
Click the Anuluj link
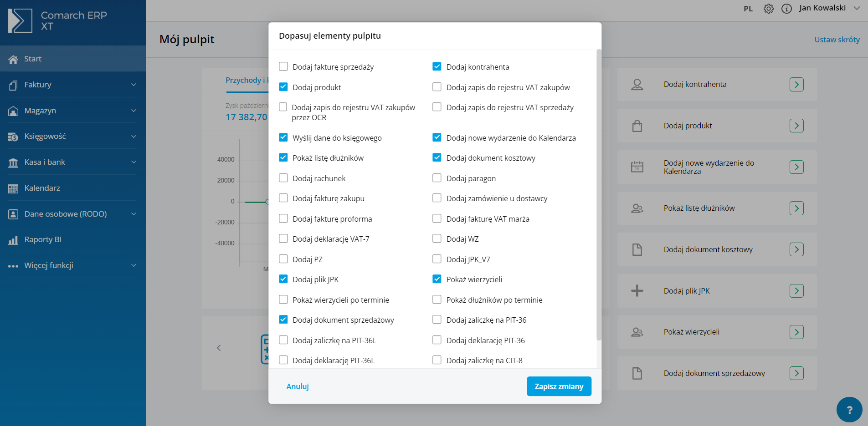click(x=298, y=386)
